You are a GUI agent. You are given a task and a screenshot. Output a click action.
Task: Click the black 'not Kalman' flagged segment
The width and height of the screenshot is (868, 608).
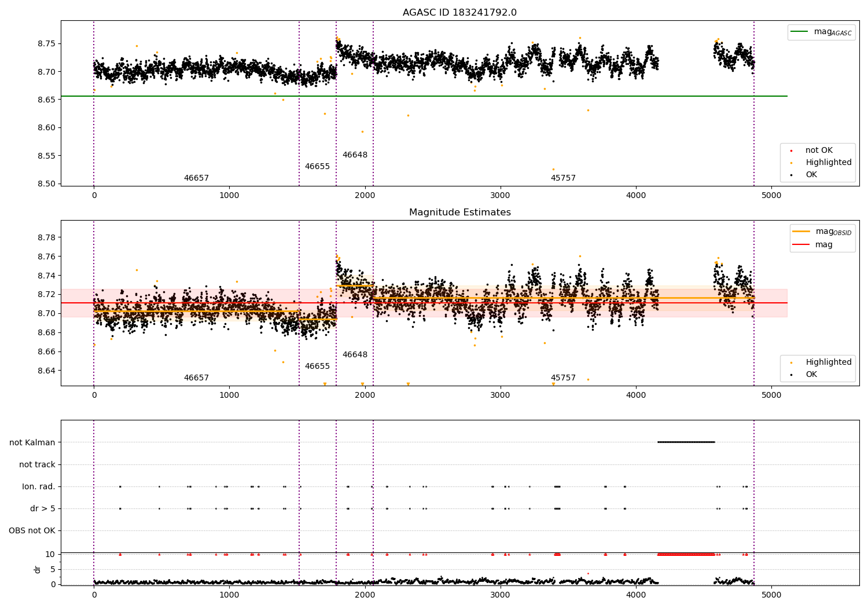686,442
